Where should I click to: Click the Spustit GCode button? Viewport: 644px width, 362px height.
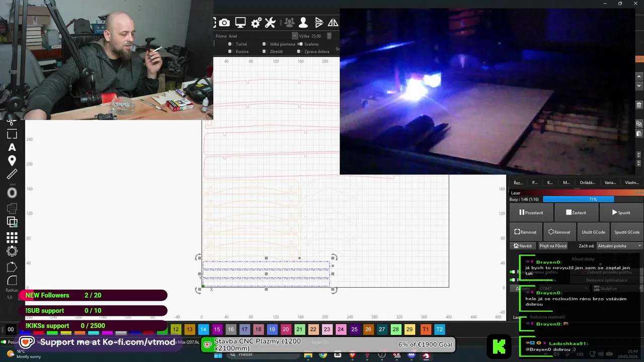tap(627, 232)
